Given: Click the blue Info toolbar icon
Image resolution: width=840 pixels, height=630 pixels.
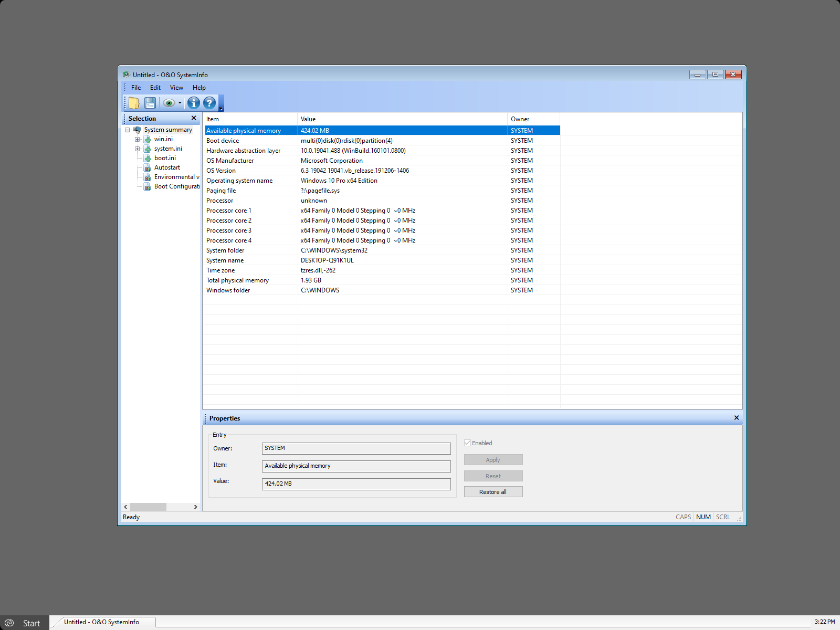Looking at the screenshot, I should point(194,103).
